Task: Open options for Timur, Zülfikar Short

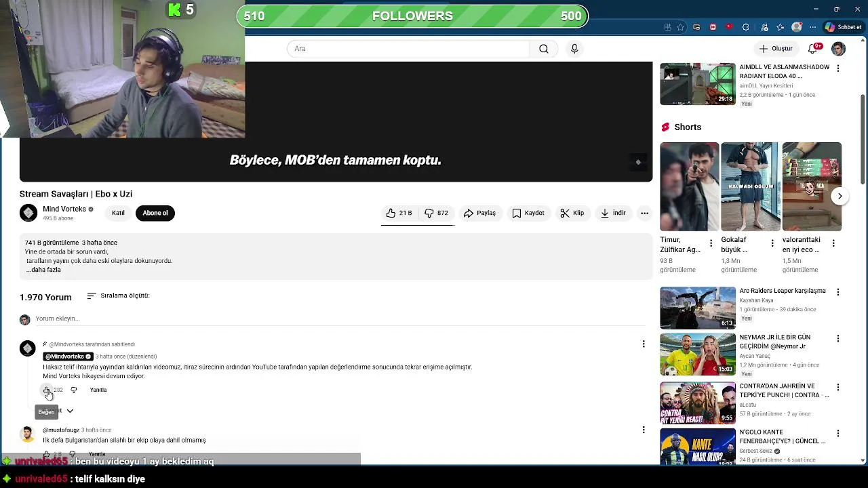Action: tap(711, 243)
